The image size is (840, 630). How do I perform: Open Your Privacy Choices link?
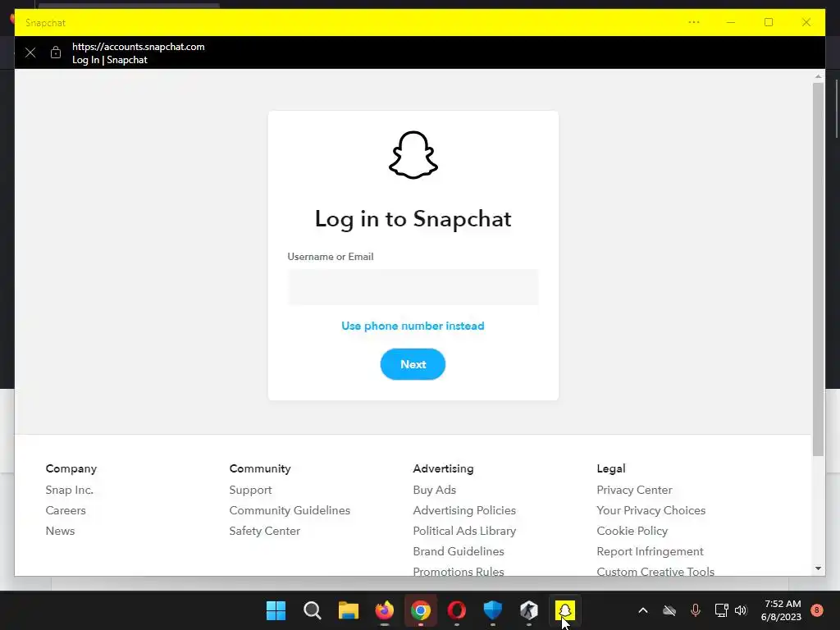[x=651, y=510]
